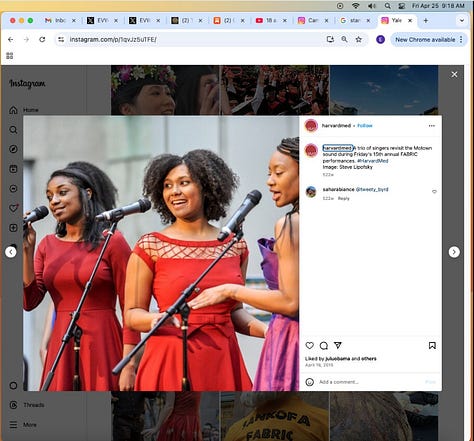Click the Chrome back arrow

coord(11,40)
